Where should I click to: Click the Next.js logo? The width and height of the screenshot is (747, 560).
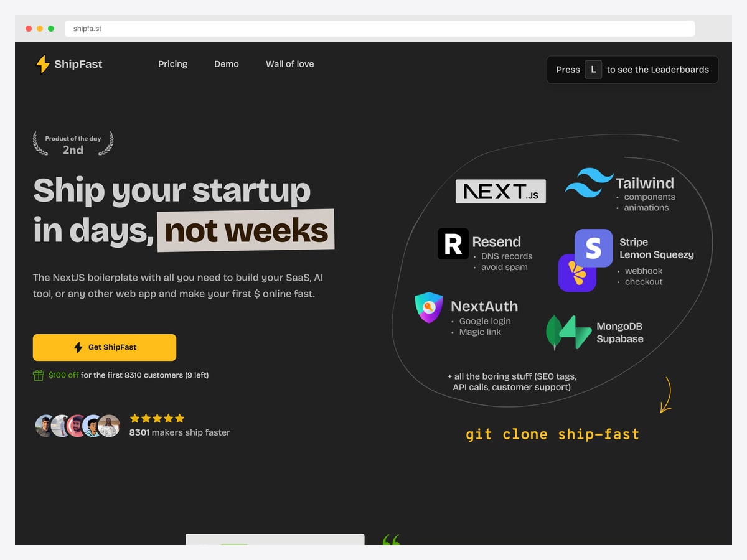(x=500, y=192)
